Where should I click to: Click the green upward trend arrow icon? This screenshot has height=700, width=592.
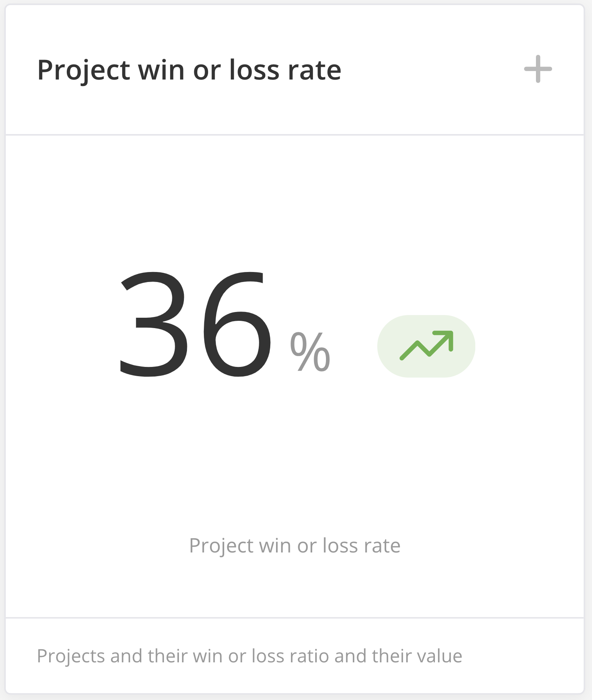click(x=427, y=345)
